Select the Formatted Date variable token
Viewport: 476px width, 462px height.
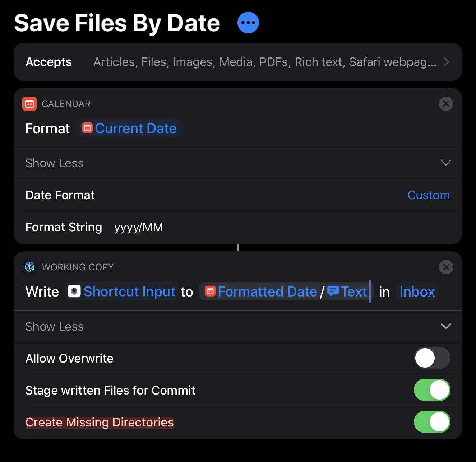coord(268,291)
